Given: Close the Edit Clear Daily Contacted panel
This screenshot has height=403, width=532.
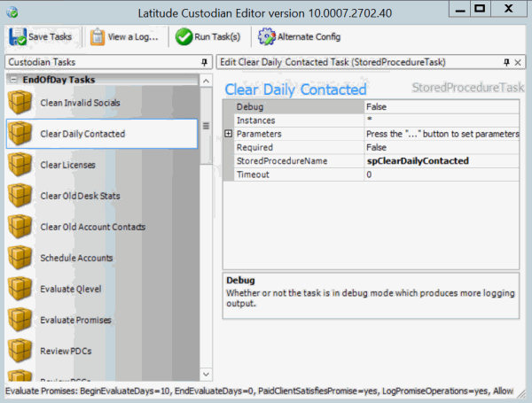Looking at the screenshot, I should pos(518,62).
